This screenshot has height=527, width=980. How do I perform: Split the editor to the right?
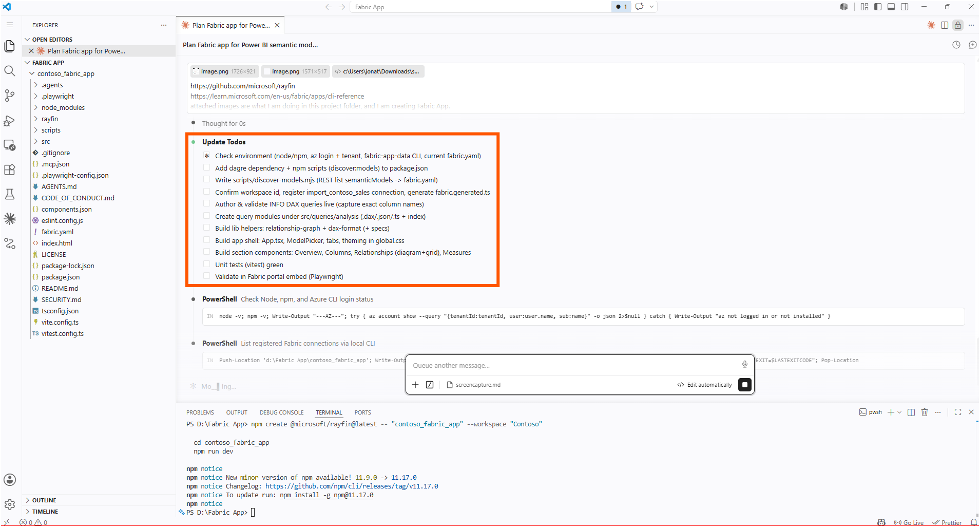click(945, 25)
